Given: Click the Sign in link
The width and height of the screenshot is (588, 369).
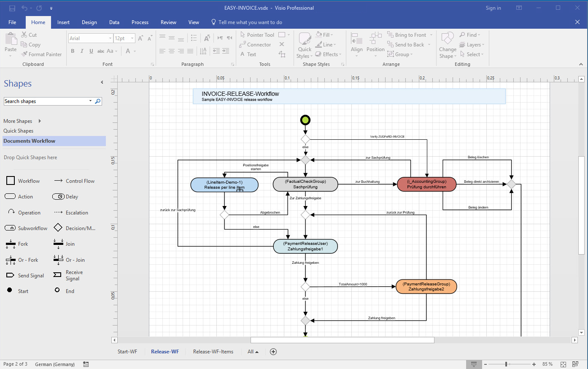Looking at the screenshot, I should (x=493, y=8).
